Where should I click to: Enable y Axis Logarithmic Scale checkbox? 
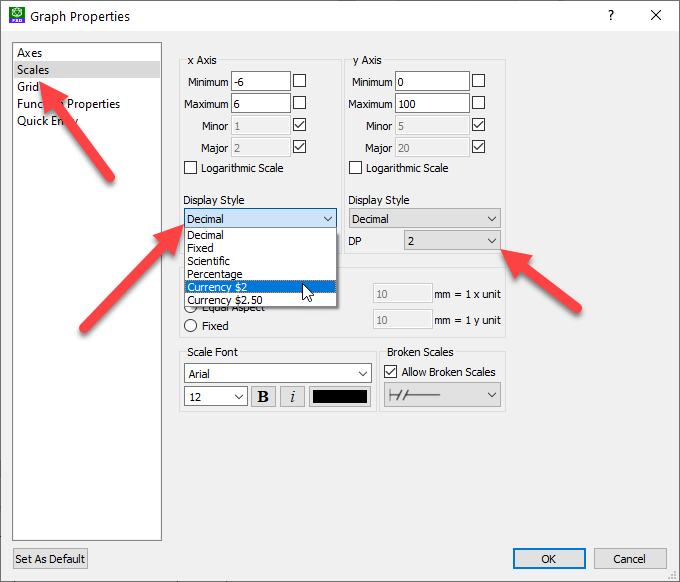[355, 168]
